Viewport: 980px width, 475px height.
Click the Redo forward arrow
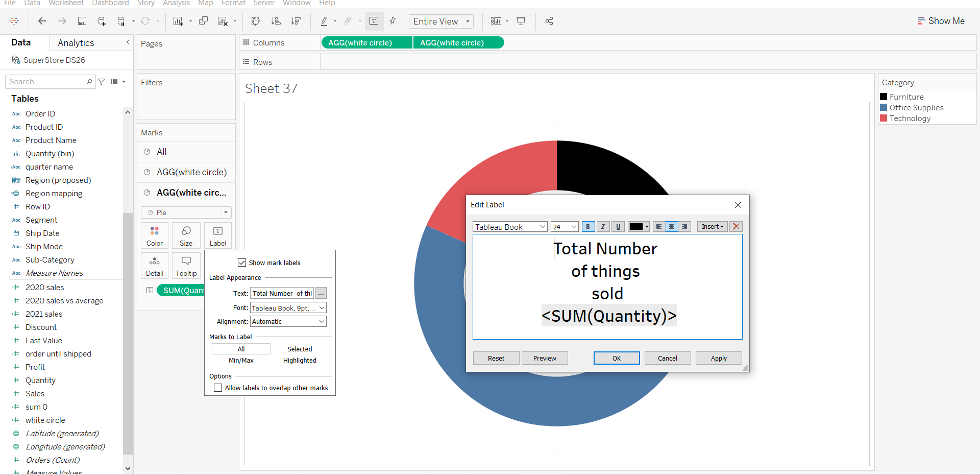coord(62,21)
